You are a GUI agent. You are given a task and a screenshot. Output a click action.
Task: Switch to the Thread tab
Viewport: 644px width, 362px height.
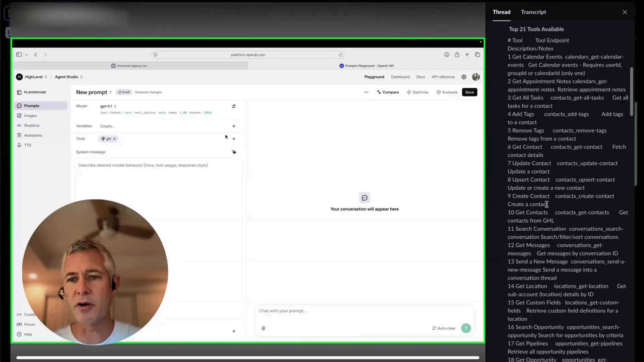click(501, 12)
